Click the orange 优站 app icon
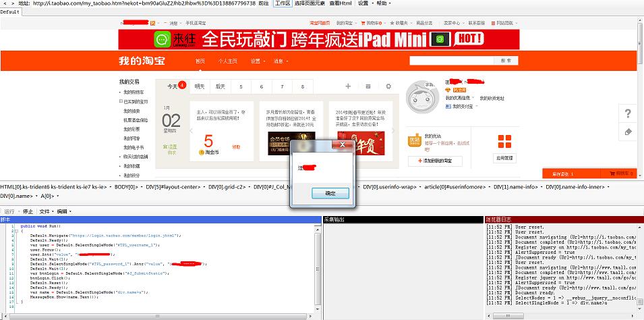The image size is (644, 320). (415, 140)
